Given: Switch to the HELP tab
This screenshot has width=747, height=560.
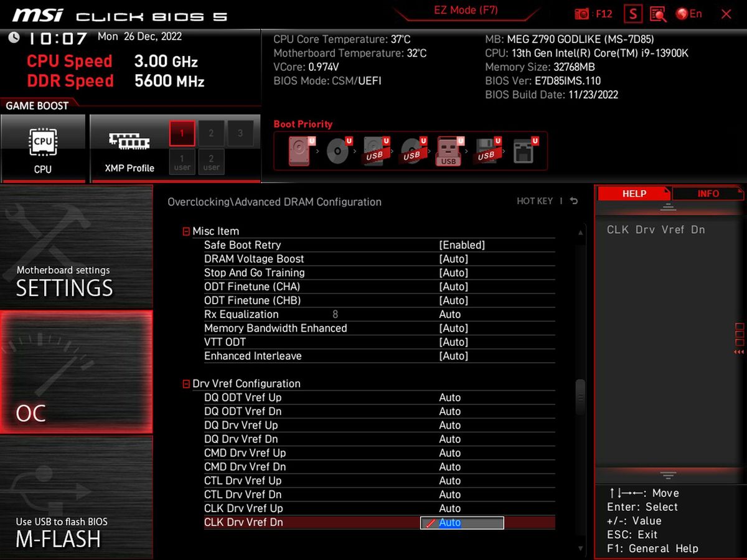Looking at the screenshot, I should pyautogui.click(x=634, y=194).
